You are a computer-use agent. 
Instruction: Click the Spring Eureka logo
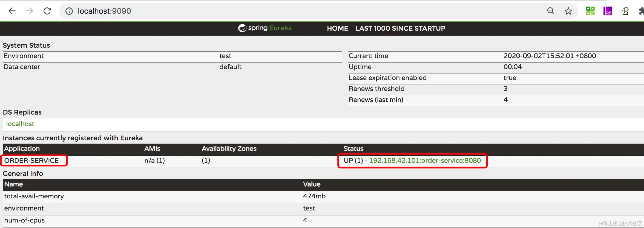click(265, 28)
